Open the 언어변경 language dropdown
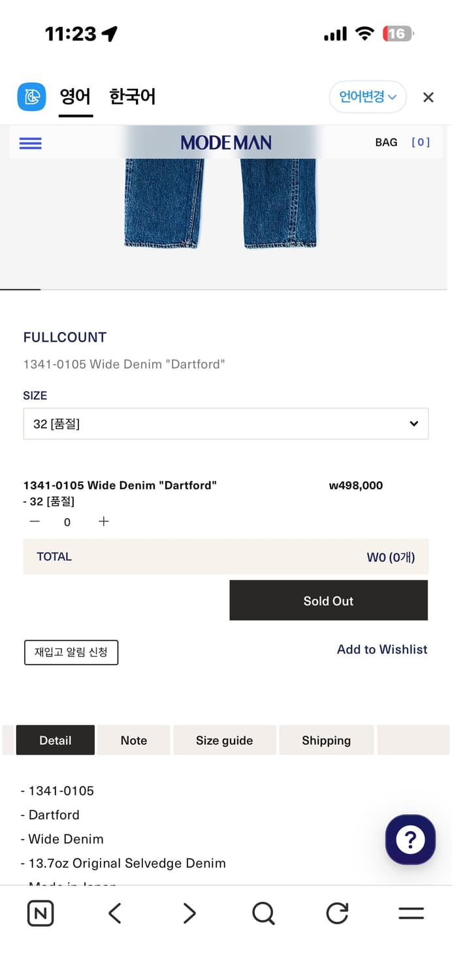Image resolution: width=452 pixels, height=980 pixels. [368, 97]
